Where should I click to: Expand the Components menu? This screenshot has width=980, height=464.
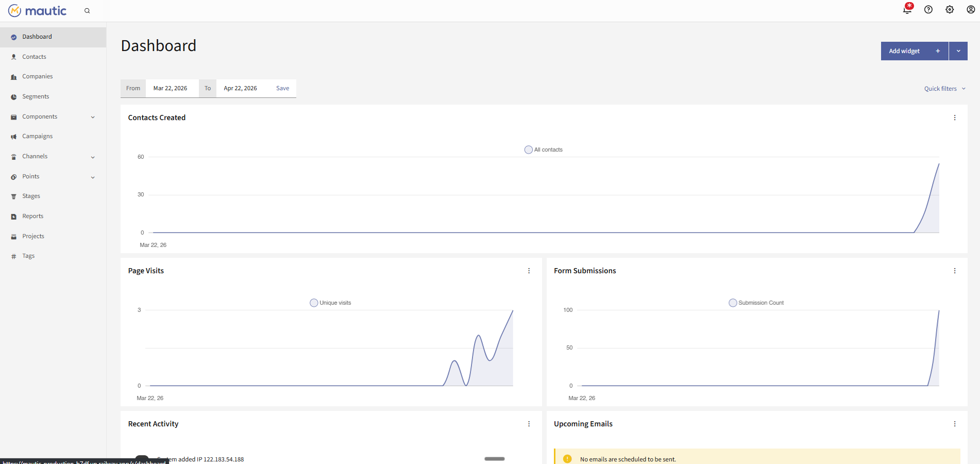click(x=93, y=117)
